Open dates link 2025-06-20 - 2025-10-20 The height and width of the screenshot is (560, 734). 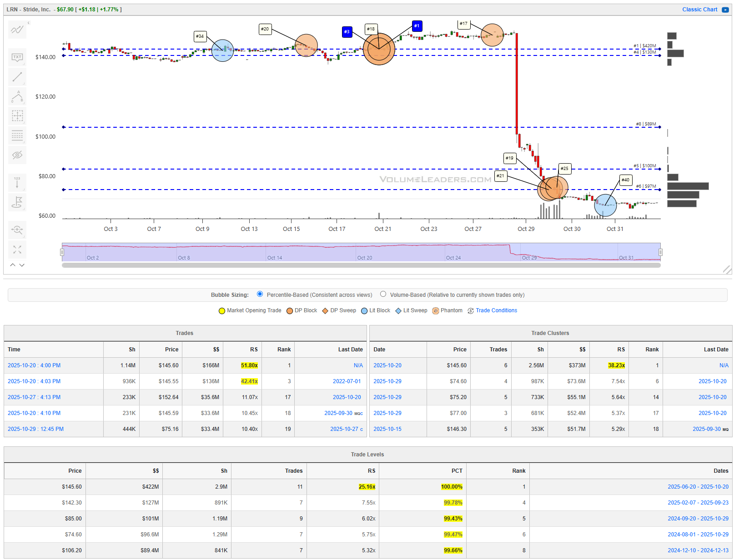tap(698, 487)
